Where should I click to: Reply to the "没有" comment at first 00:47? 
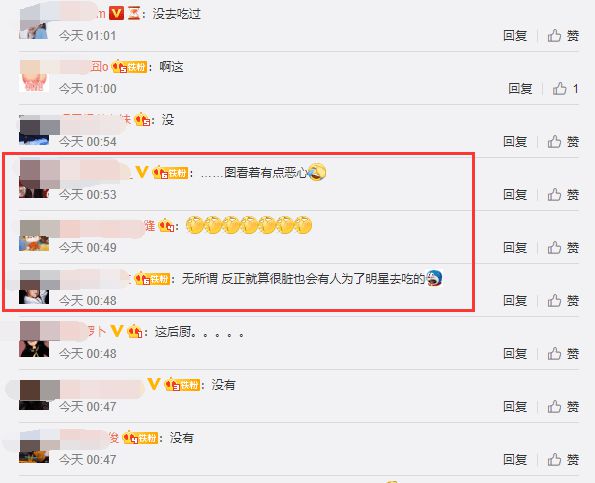515,407
